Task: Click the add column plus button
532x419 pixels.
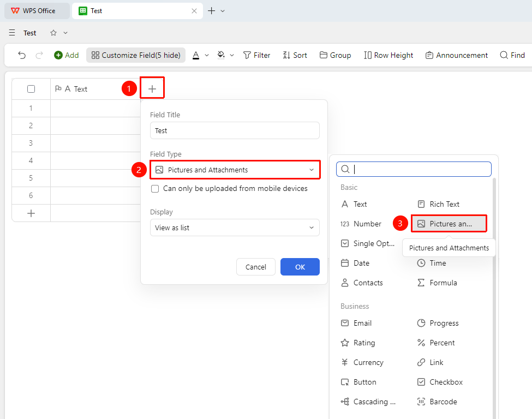Action: pyautogui.click(x=152, y=89)
